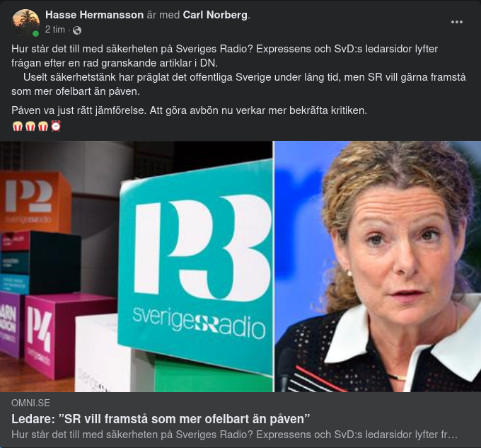The image size is (481, 448).
Task: Click the '2 tim' post timestamp
Action: pyautogui.click(x=55, y=30)
